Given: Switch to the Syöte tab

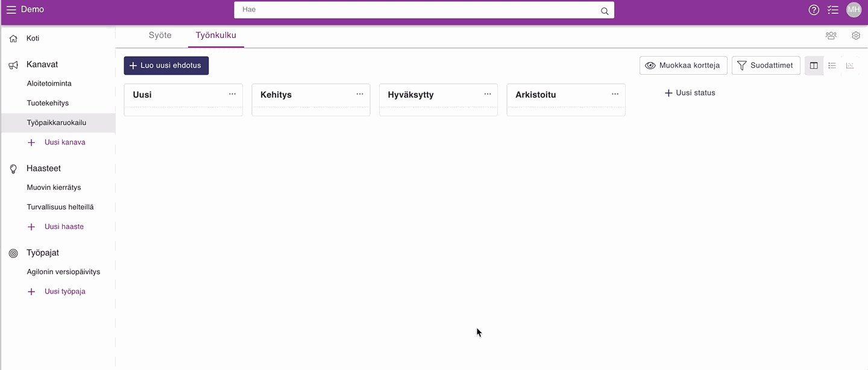Looking at the screenshot, I should point(160,36).
